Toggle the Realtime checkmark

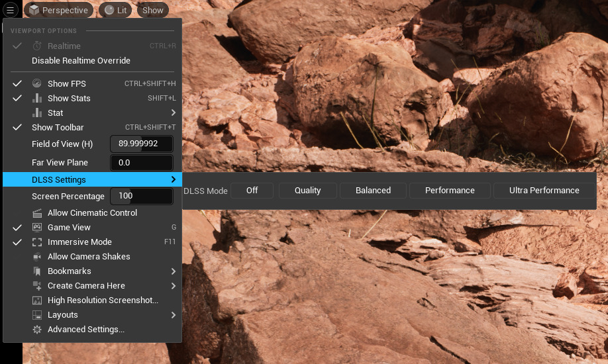click(x=17, y=46)
